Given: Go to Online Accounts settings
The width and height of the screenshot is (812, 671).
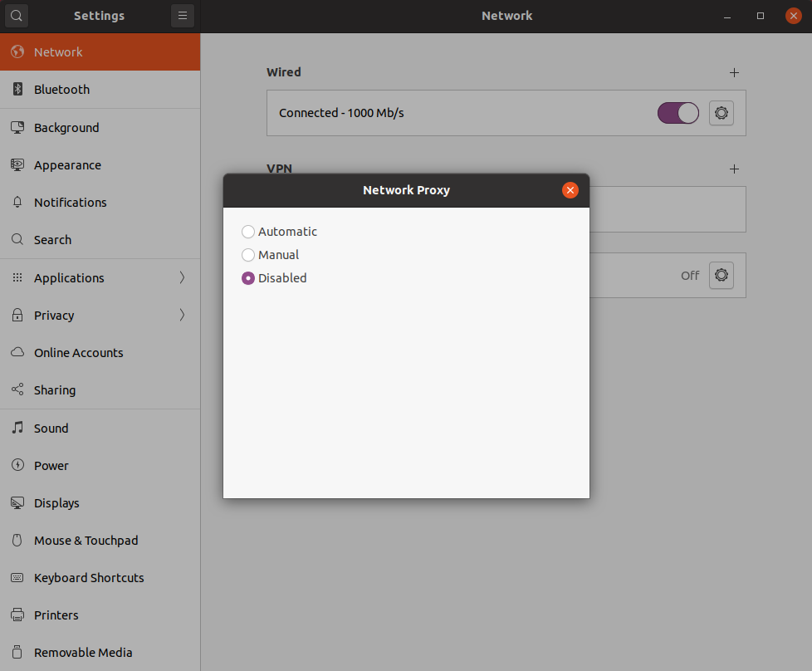Looking at the screenshot, I should pyautogui.click(x=78, y=353).
